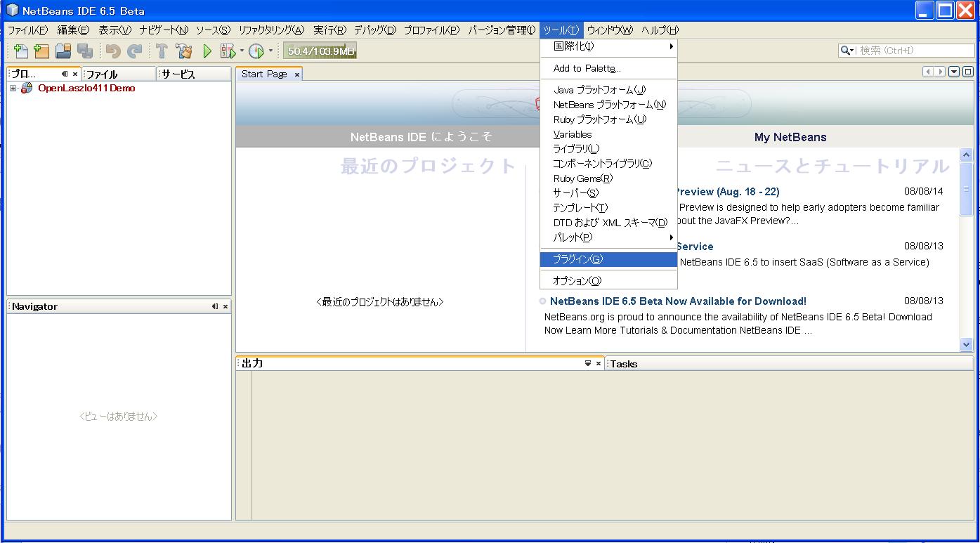980x543 pixels.
Task: Click the Debug Main Project icon
Action: pyautogui.click(x=228, y=51)
